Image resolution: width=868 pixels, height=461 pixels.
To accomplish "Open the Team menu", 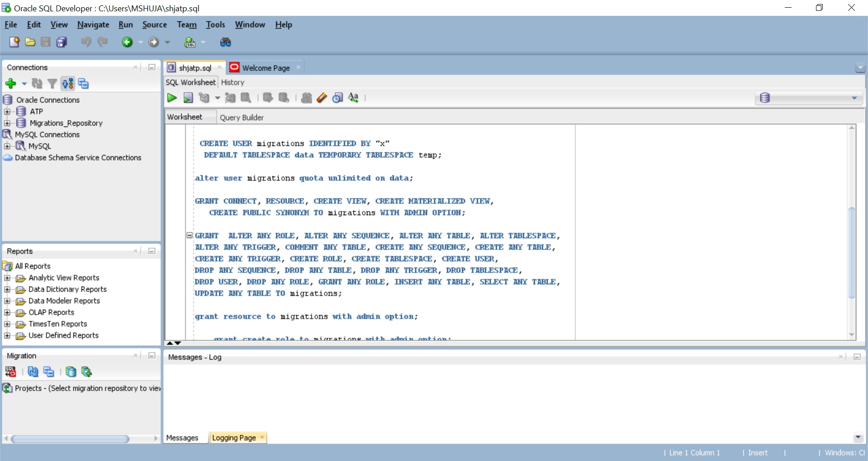I will [187, 25].
